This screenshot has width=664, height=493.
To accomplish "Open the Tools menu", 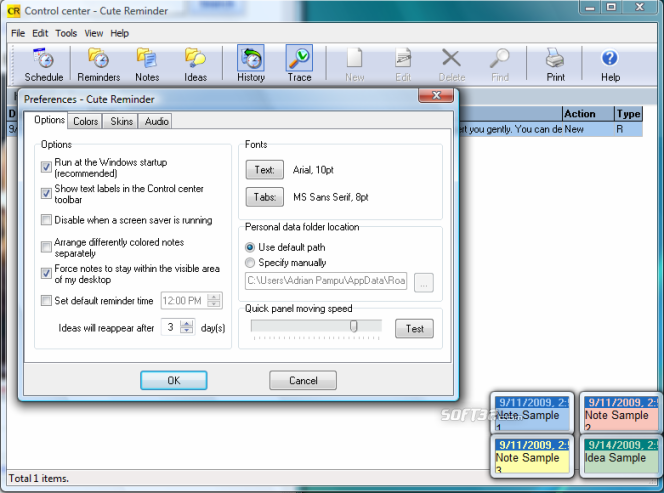I will pos(66,33).
